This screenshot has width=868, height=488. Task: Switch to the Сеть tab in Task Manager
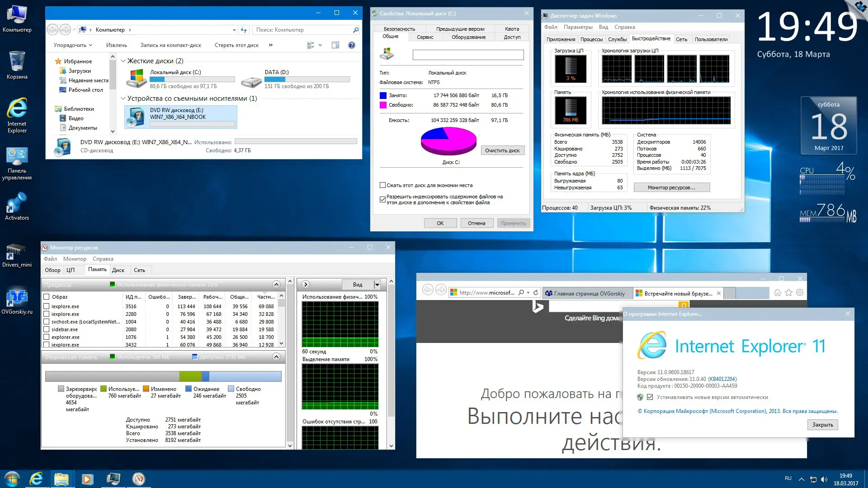681,39
